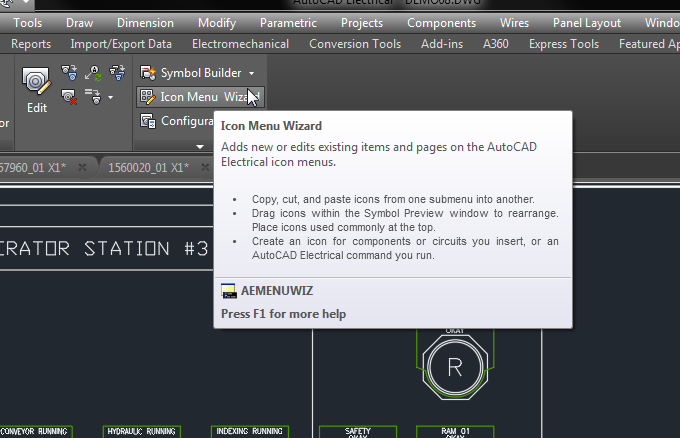Open the Wires menu
The image size is (680, 438).
point(514,23)
